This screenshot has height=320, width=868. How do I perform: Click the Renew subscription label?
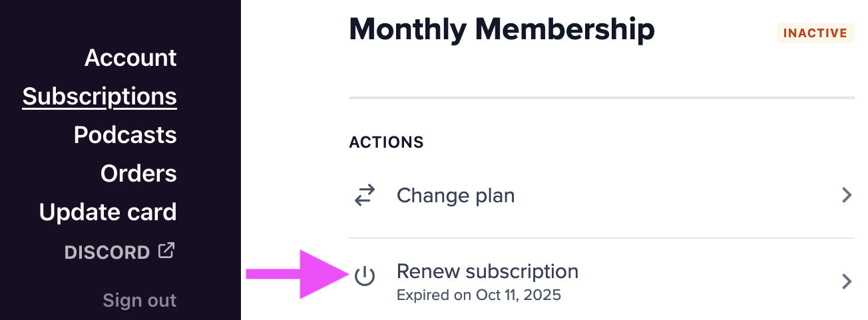coord(487,271)
